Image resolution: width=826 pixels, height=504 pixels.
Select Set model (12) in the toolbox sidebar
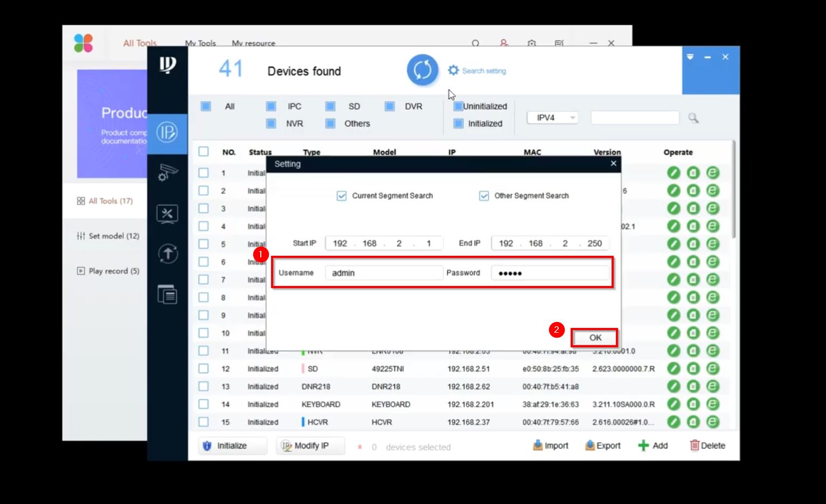pyautogui.click(x=108, y=236)
